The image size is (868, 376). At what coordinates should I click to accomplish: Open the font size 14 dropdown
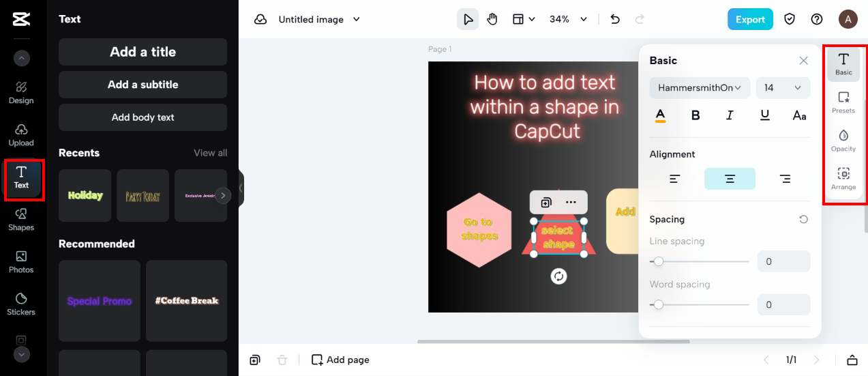[x=783, y=88]
